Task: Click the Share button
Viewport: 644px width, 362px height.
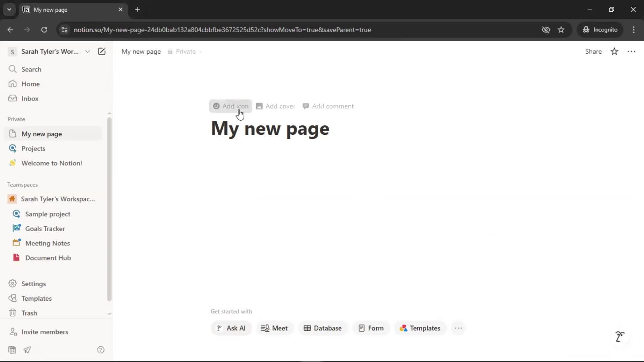Action: tap(593, 51)
